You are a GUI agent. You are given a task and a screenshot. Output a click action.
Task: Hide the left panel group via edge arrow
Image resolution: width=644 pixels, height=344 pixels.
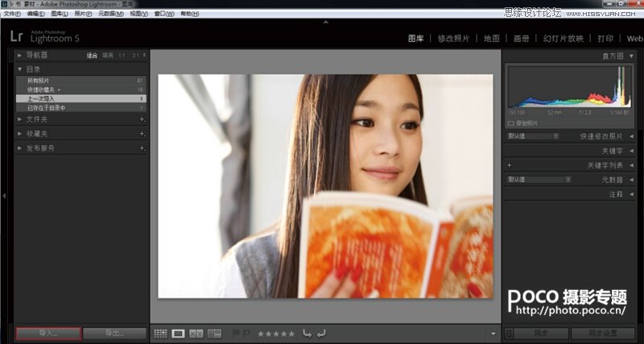[x=4, y=196]
